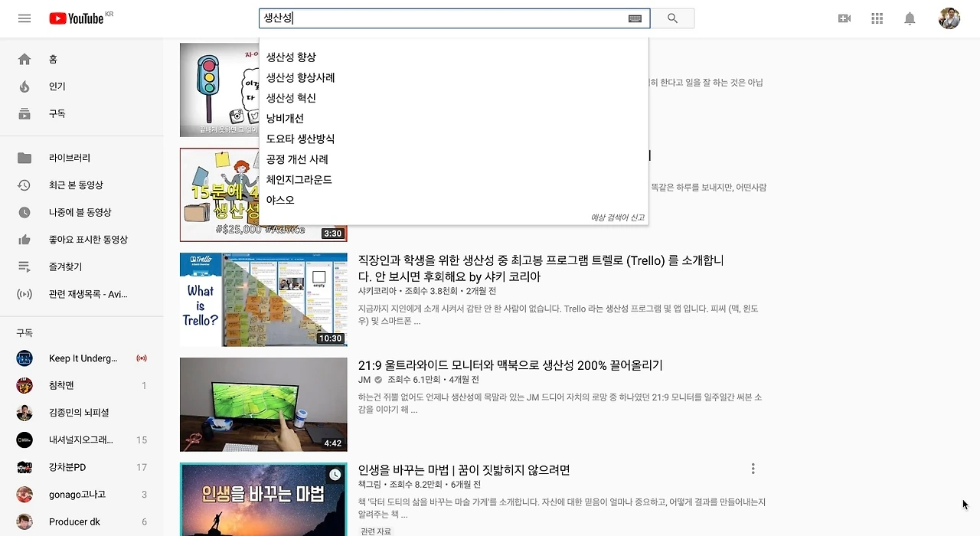980x536 pixels.
Task: Go to JM channel name
Action: coord(364,380)
